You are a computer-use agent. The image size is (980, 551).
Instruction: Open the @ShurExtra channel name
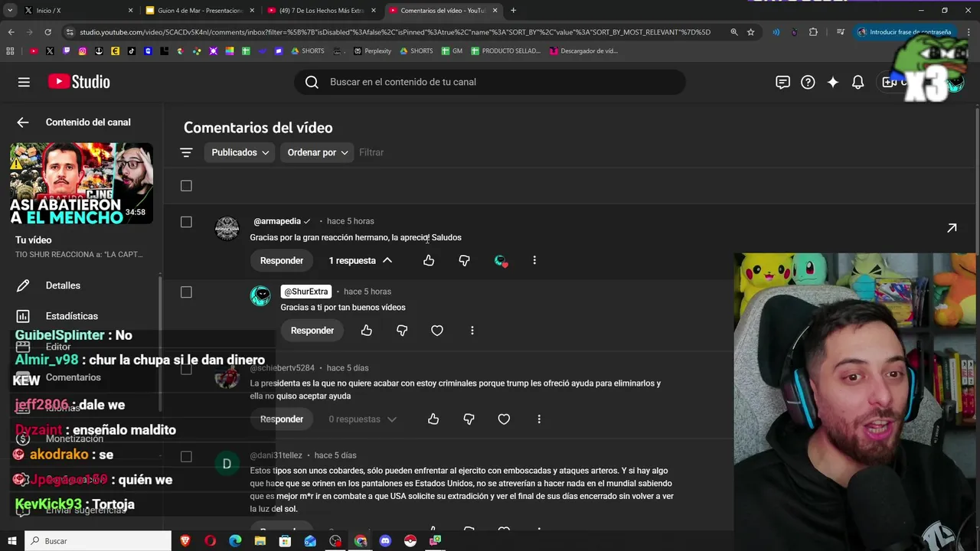306,292
